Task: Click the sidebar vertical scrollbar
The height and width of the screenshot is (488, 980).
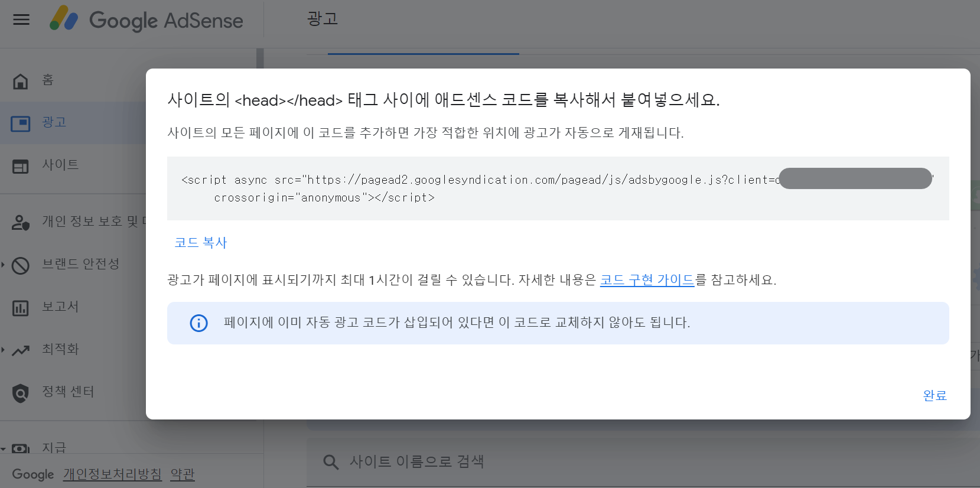Action: coord(260,58)
